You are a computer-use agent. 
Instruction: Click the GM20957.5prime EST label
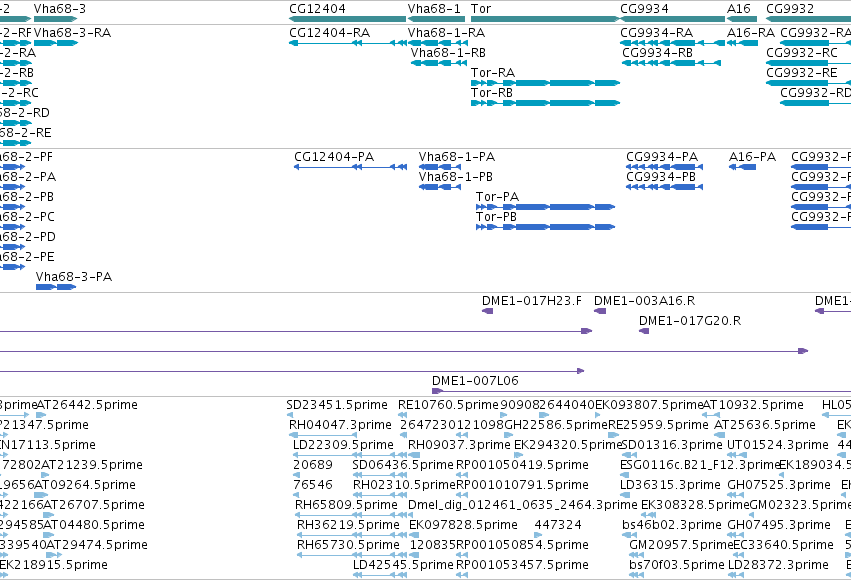pos(681,545)
